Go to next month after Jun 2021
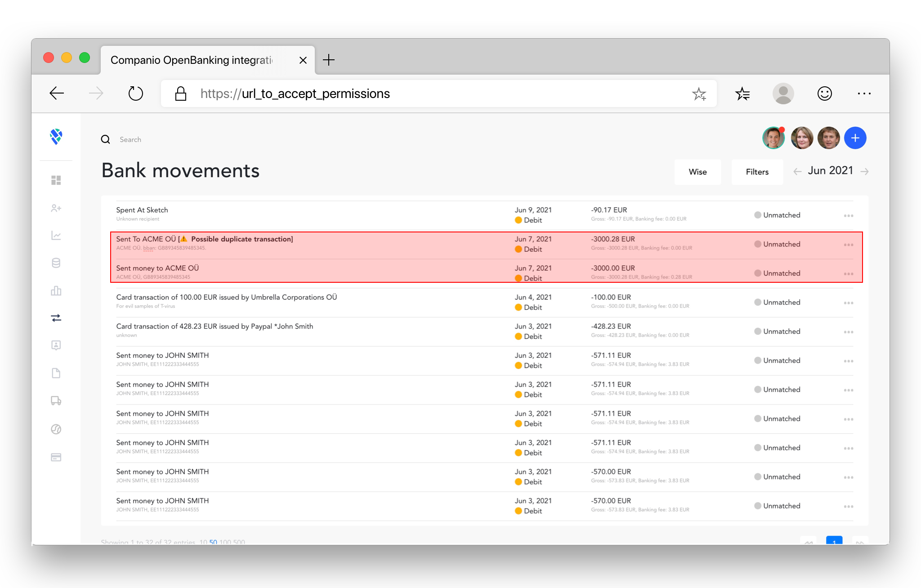The width and height of the screenshot is (921, 588). pyautogui.click(x=864, y=171)
